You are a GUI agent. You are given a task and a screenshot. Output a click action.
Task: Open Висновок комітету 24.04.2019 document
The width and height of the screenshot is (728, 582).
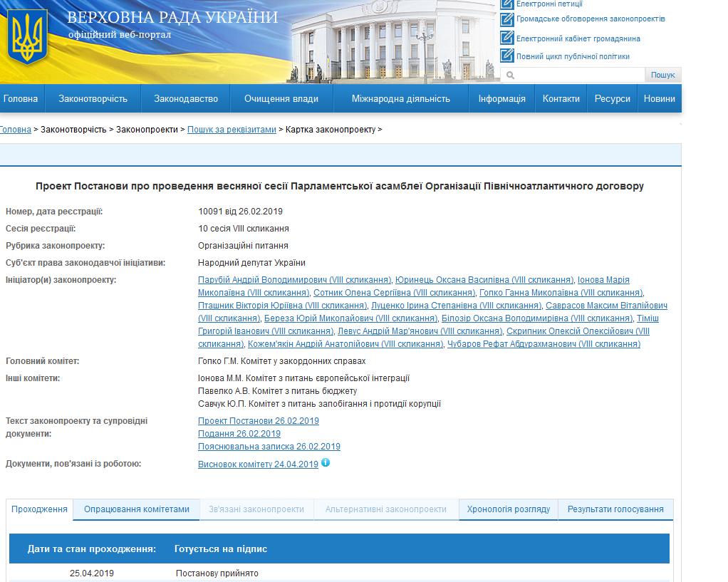pyautogui.click(x=258, y=464)
